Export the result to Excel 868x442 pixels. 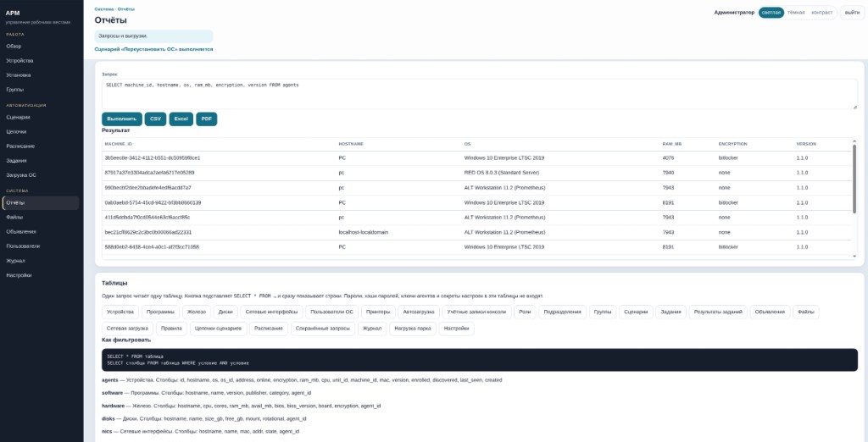[x=181, y=119]
